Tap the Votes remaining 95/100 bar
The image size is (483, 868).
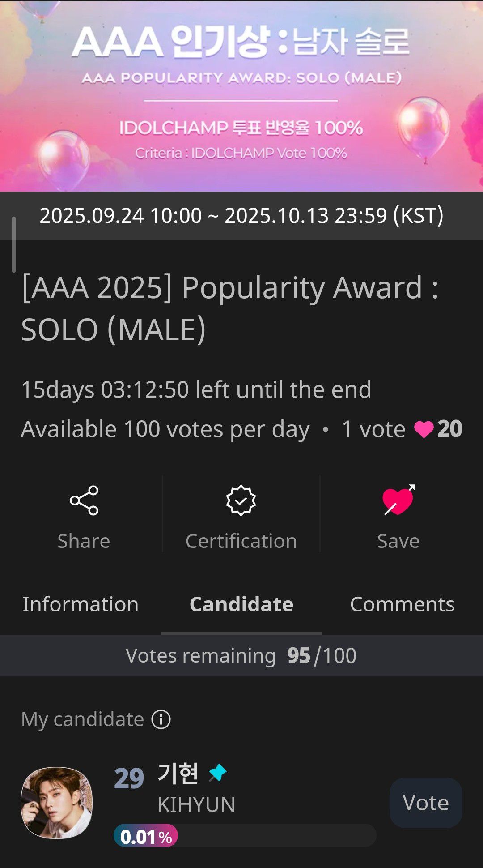241,656
